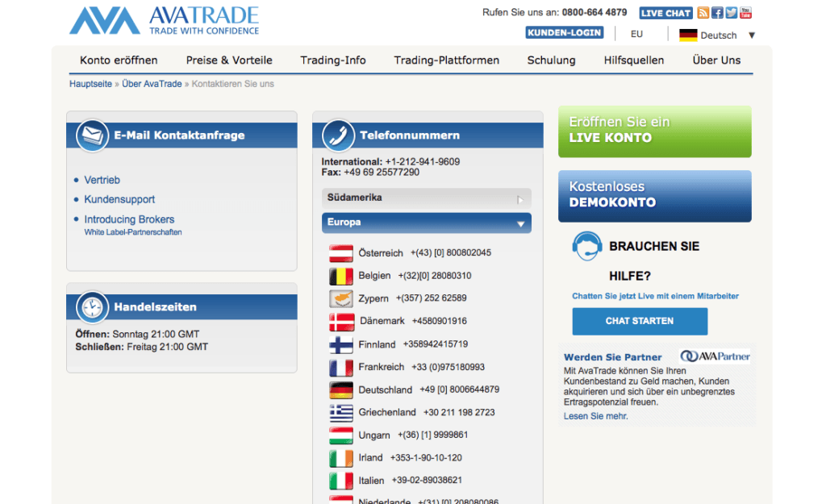Click Dänemark number +4580901916
Viewport: 826px width, 504px height.
click(440, 321)
